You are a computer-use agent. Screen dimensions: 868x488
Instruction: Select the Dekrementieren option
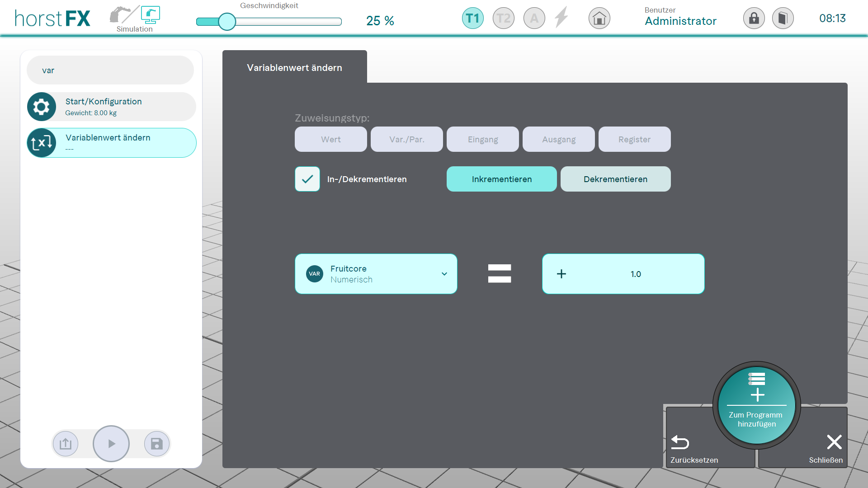[x=615, y=179]
